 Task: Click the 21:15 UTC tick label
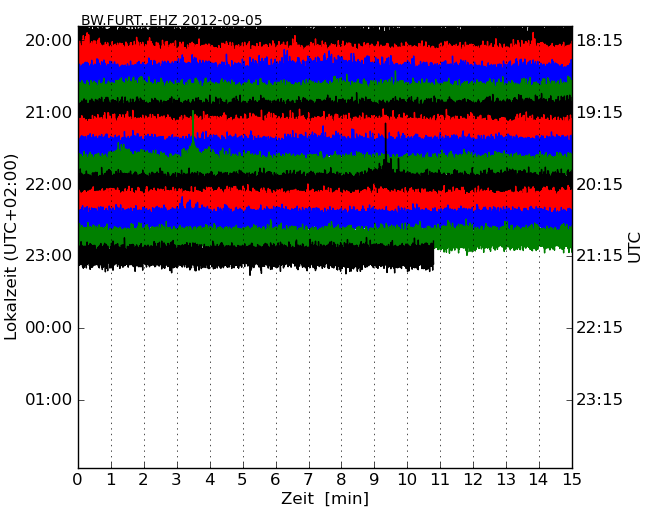pyautogui.click(x=599, y=255)
